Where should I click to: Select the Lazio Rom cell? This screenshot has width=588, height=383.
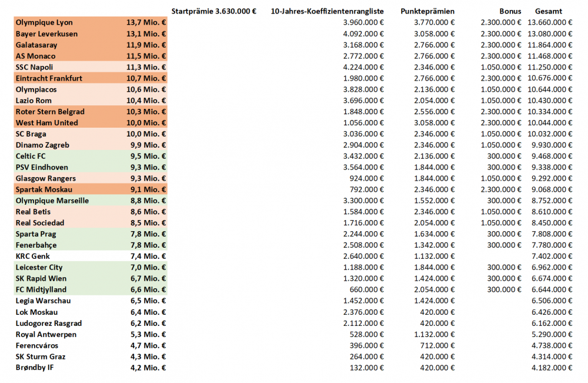[34, 101]
